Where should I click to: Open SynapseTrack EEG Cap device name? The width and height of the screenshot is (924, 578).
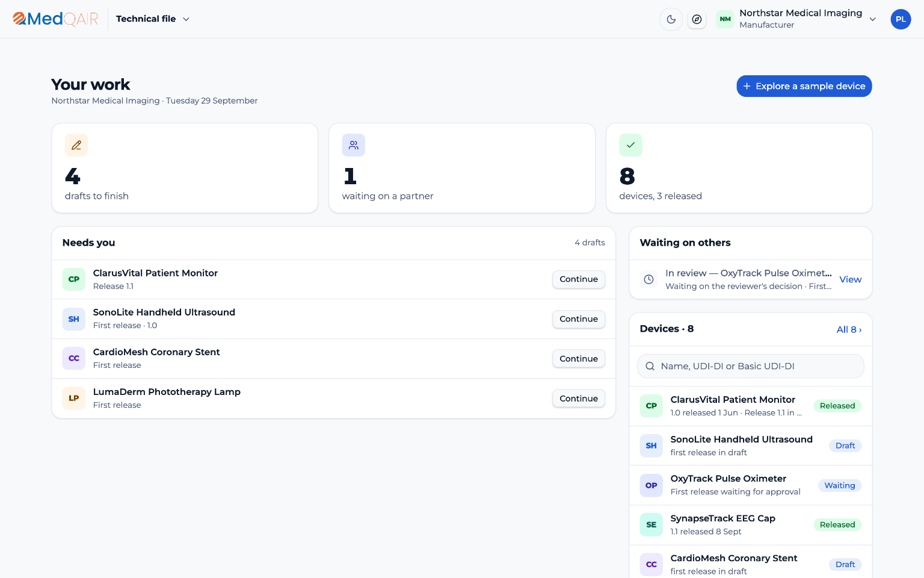[723, 518]
